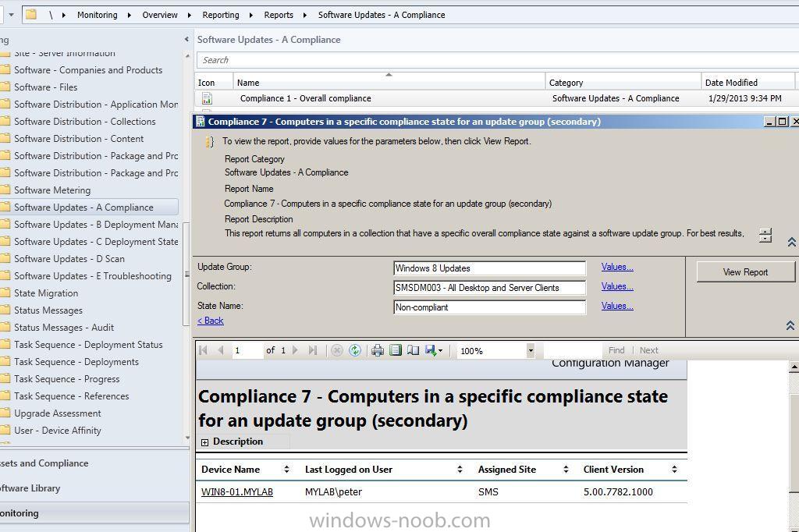Switch to print layout view
This screenshot has width=799, height=532.
(x=396, y=350)
